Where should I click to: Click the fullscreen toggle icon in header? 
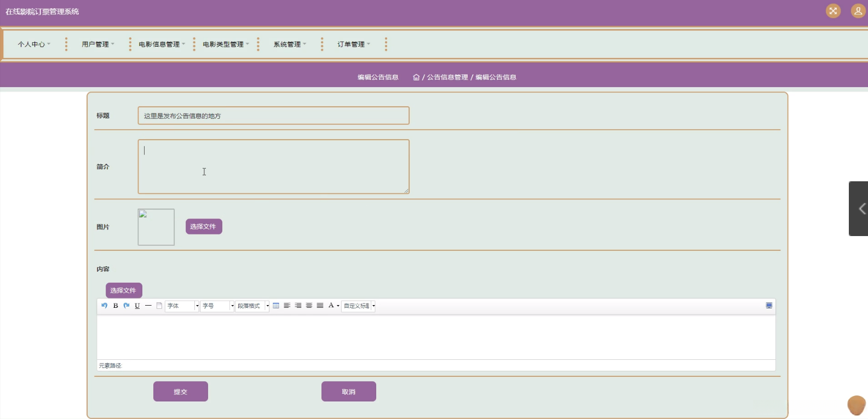coord(833,11)
